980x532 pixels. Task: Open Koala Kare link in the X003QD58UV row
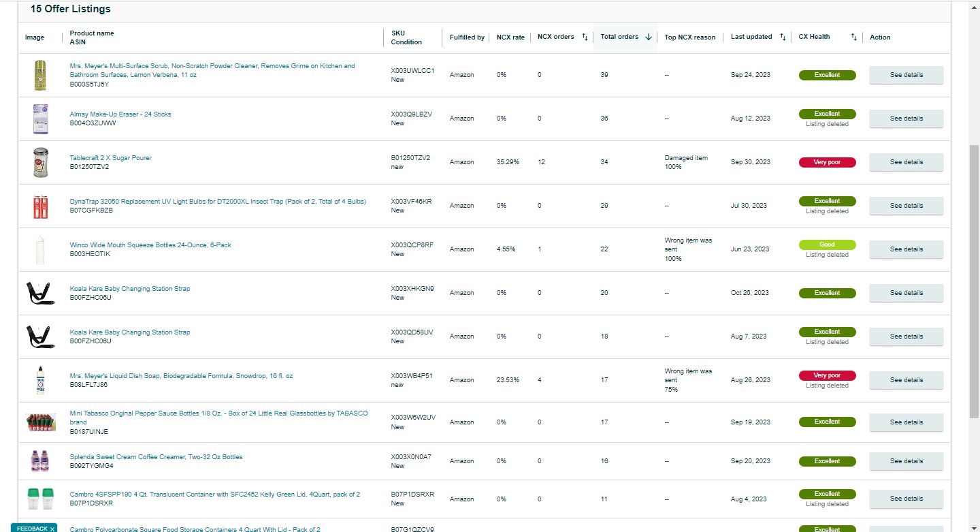pos(130,332)
